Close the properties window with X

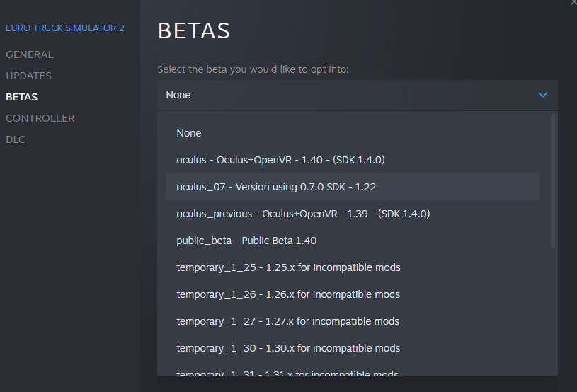coord(573,2)
